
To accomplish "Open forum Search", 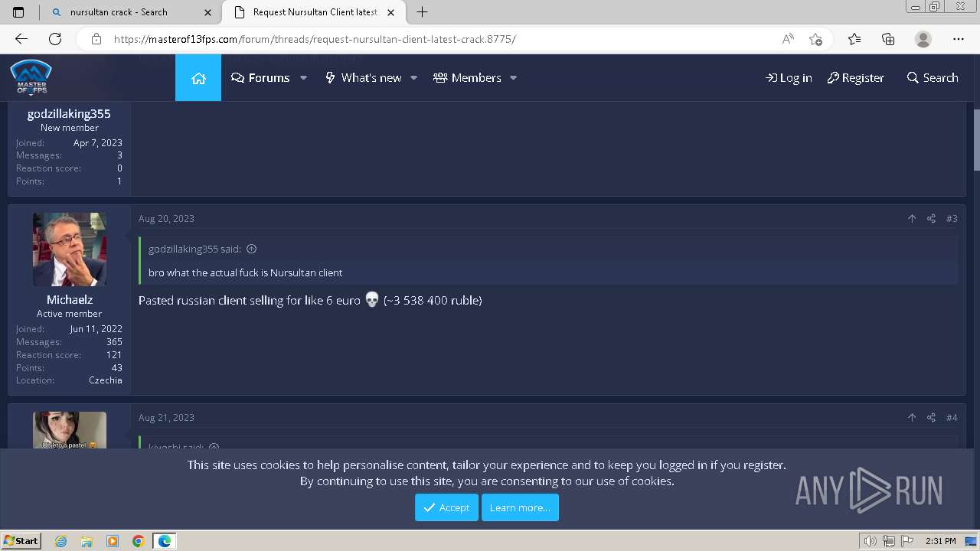I will 933,78.
